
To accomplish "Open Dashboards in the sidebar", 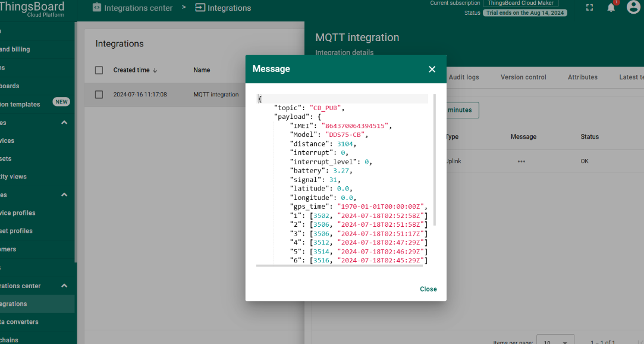I will click(37, 86).
